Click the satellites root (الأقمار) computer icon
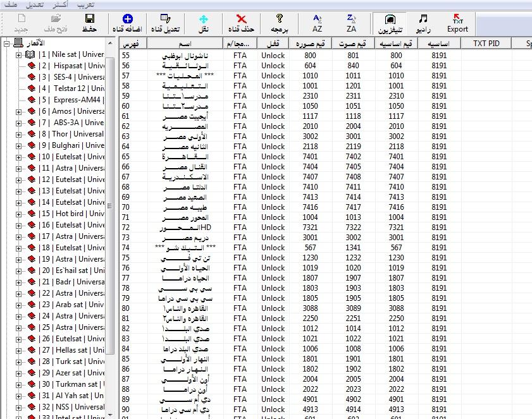 [18, 43]
